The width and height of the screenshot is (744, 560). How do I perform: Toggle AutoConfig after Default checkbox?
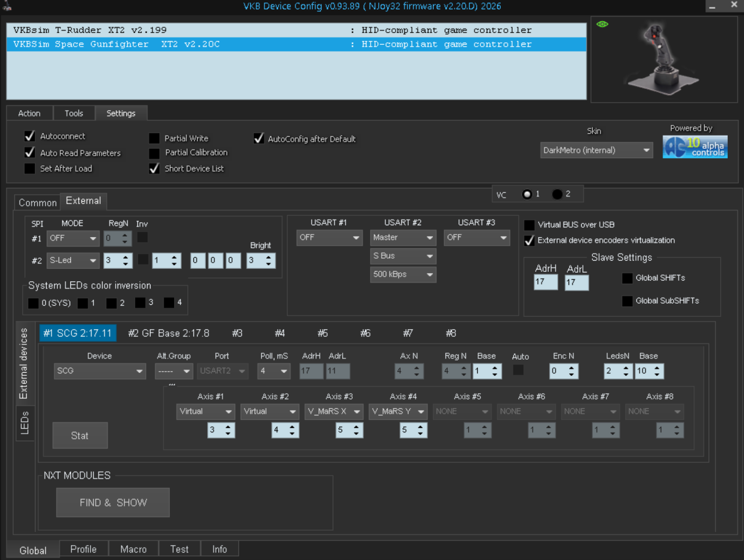[x=259, y=139]
